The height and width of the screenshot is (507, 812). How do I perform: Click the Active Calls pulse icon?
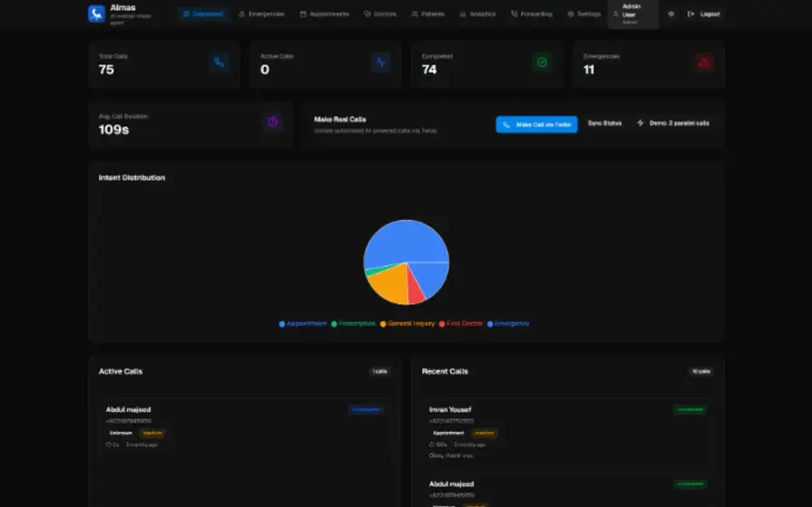click(381, 62)
